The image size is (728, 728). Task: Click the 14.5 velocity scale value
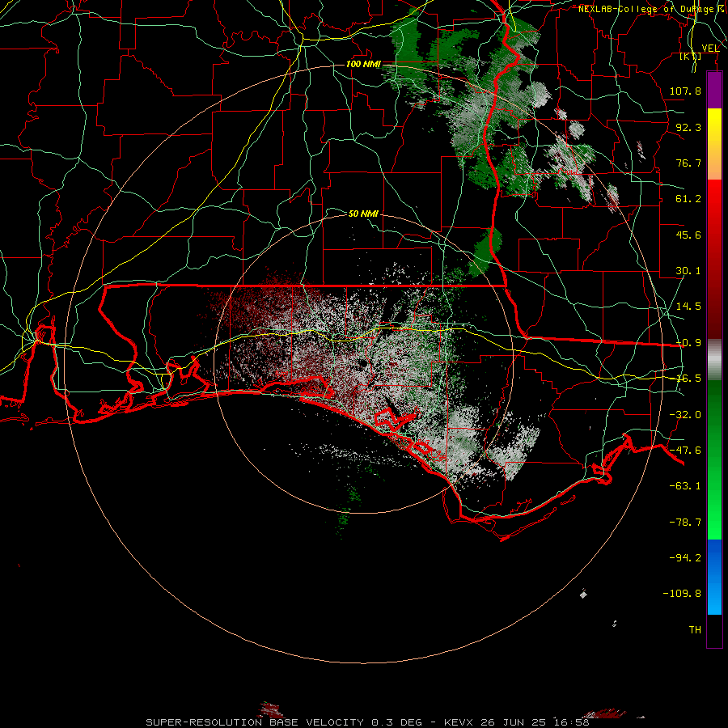pos(688,307)
